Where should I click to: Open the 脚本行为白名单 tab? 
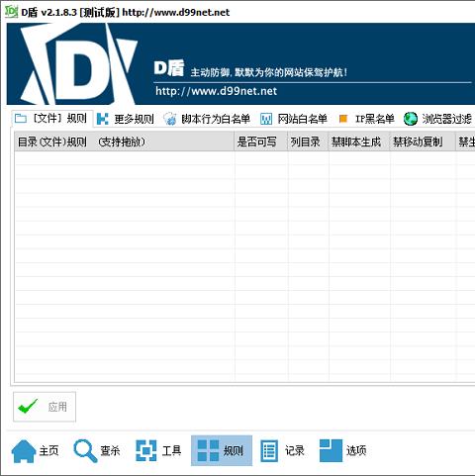coord(207,119)
